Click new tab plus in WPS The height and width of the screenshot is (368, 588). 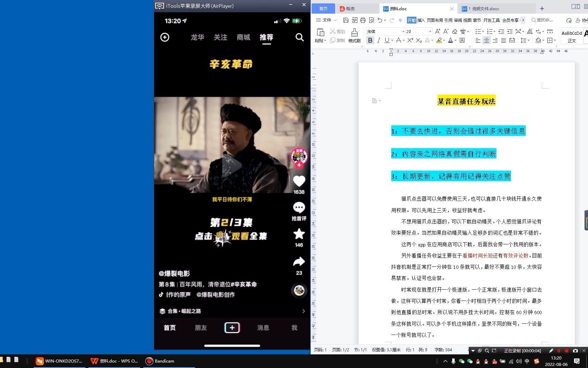point(542,9)
